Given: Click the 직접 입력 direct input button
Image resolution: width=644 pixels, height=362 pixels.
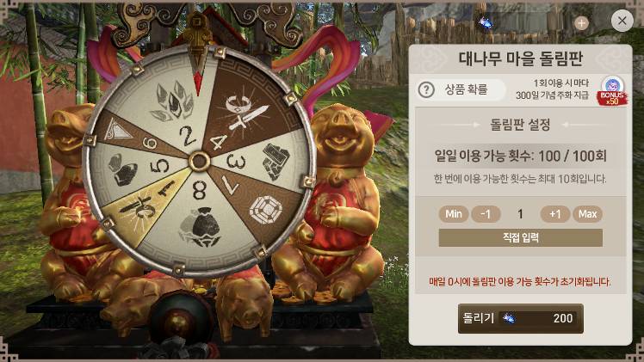Looking at the screenshot, I should point(520,238).
